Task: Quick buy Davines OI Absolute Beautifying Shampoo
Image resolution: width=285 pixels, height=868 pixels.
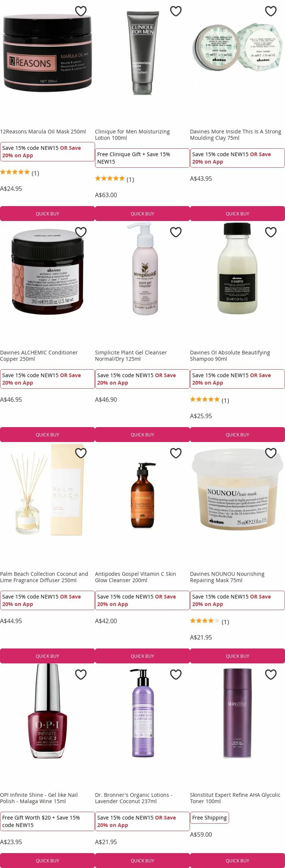Action: [x=238, y=435]
